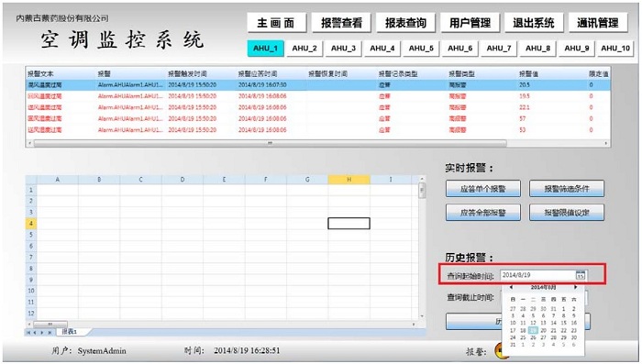Image resolution: width=642 pixels, height=364 pixels.
Task: Open the 报警查看 menu
Action: click(341, 23)
